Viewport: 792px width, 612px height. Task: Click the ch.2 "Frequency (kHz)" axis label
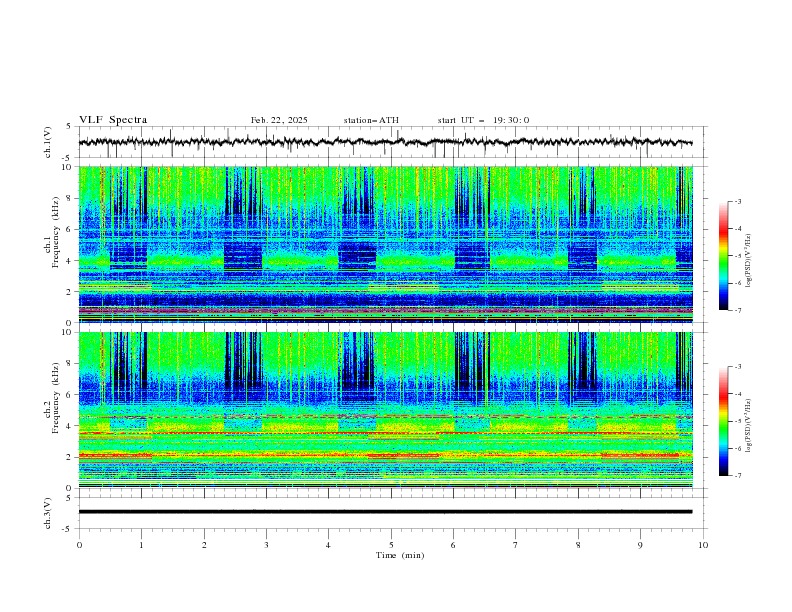pos(56,397)
